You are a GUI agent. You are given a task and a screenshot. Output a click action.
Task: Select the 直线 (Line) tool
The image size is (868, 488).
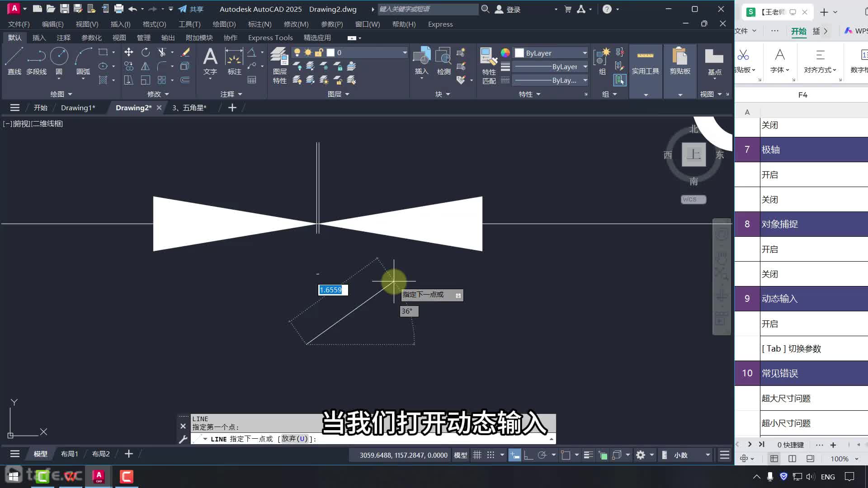(x=14, y=61)
